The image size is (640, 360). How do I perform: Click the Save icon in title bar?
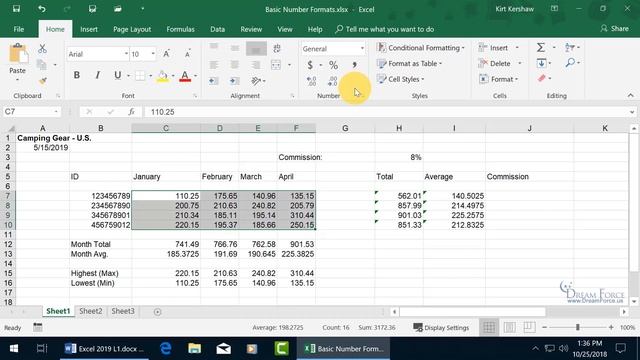[x=16, y=9]
